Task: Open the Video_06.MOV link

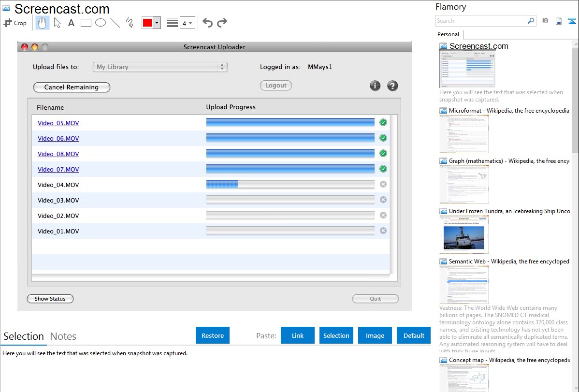Action: tap(58, 139)
